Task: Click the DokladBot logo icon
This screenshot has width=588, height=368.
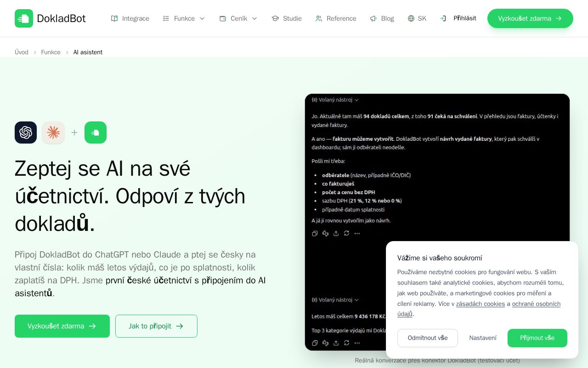Action: [24, 18]
